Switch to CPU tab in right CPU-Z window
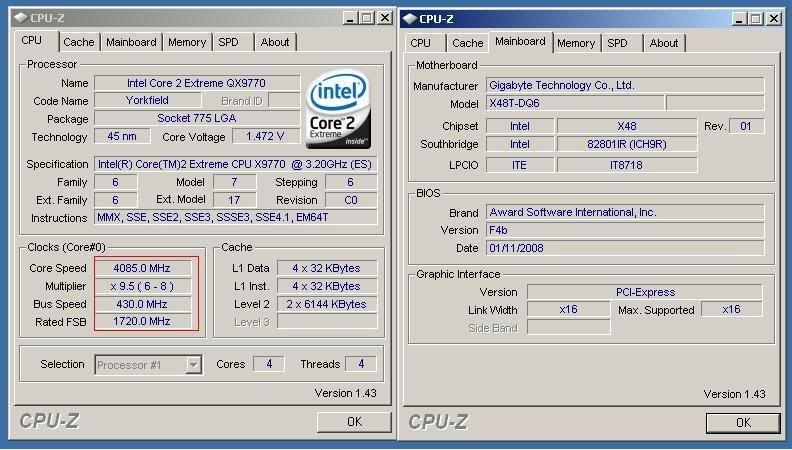The height and width of the screenshot is (450, 792). [420, 43]
